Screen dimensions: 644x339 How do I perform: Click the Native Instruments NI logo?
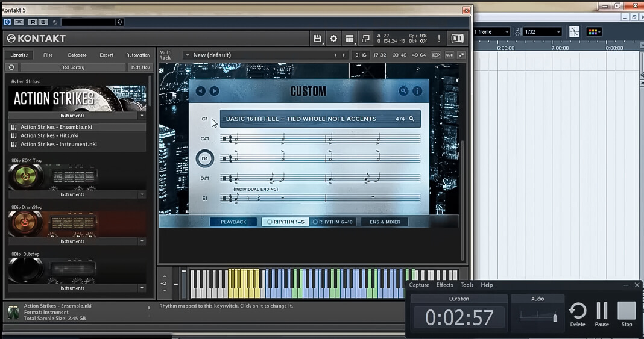[457, 38]
